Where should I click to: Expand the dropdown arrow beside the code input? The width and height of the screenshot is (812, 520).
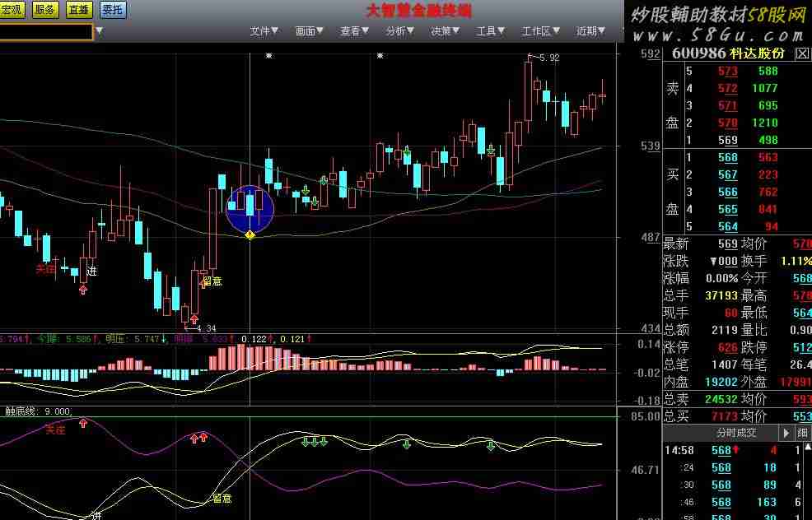[x=100, y=31]
